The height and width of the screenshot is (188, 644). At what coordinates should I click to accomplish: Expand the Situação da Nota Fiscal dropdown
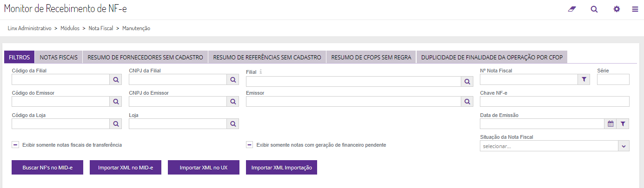click(623, 146)
